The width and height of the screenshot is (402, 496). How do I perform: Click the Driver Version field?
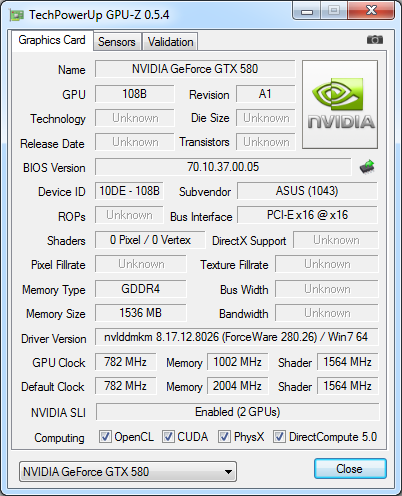[x=236, y=337]
